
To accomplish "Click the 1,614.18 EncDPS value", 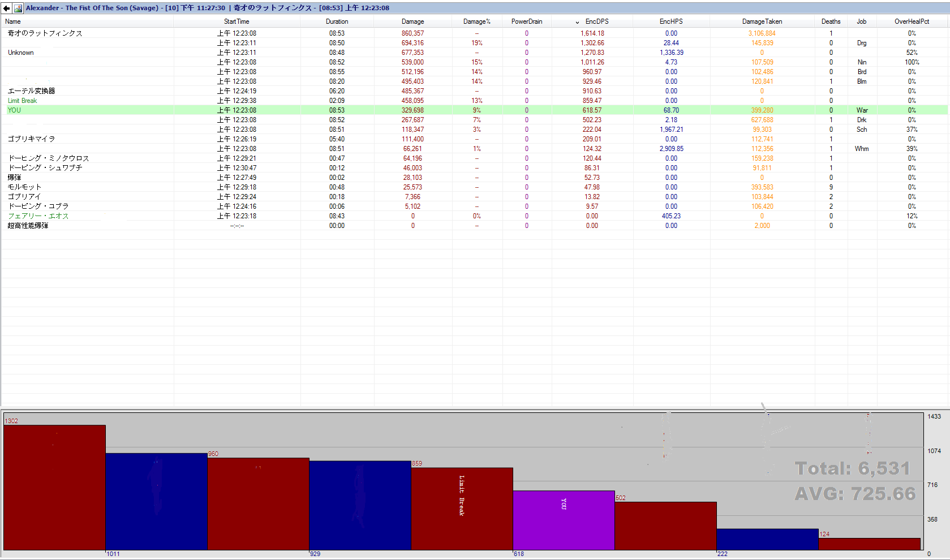I will click(592, 33).
